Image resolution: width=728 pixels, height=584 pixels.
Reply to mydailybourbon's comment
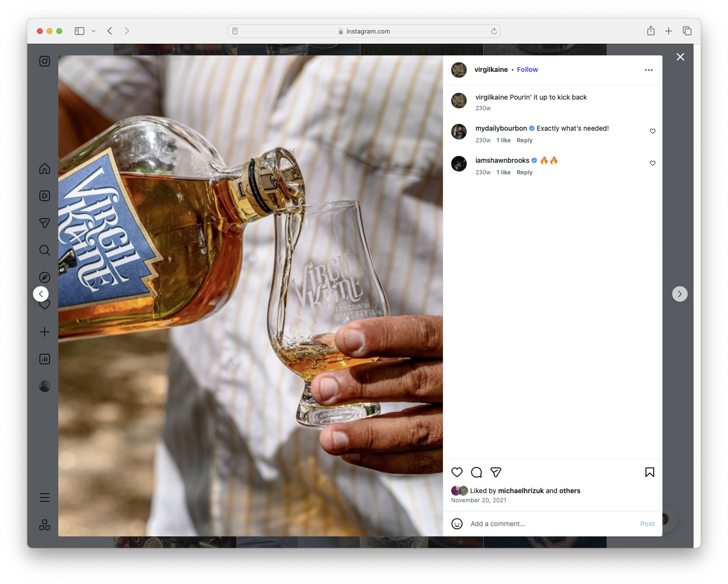[x=525, y=140]
